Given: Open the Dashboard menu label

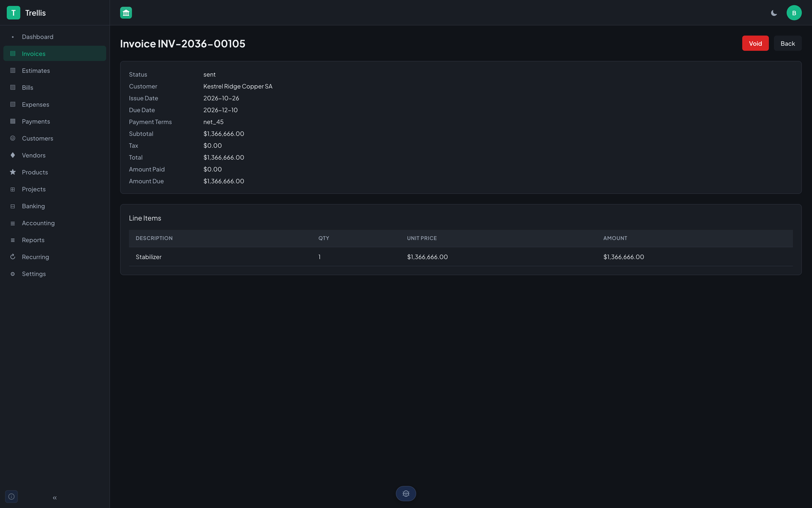Looking at the screenshot, I should pyautogui.click(x=38, y=37).
